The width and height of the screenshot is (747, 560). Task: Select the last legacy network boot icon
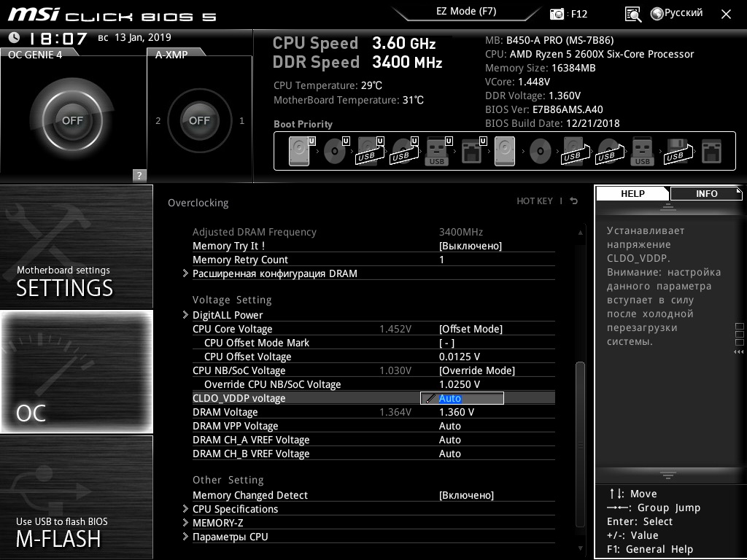point(712,151)
